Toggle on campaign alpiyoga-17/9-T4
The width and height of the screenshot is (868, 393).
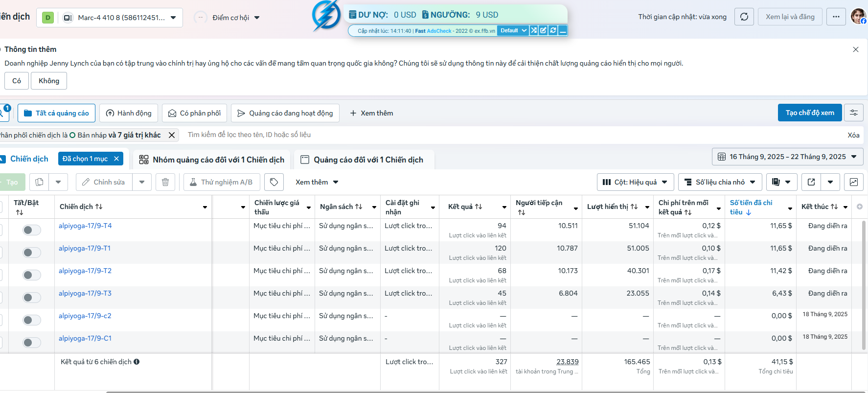pyautogui.click(x=32, y=230)
